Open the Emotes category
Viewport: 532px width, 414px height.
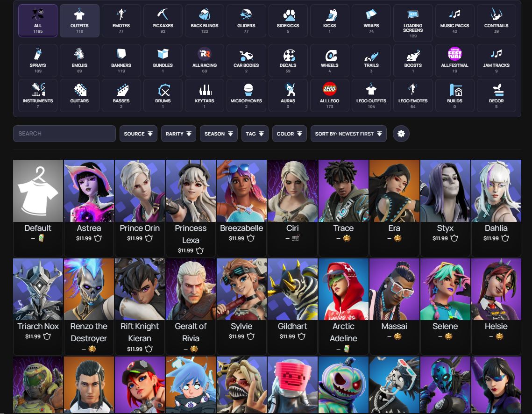tap(121, 21)
